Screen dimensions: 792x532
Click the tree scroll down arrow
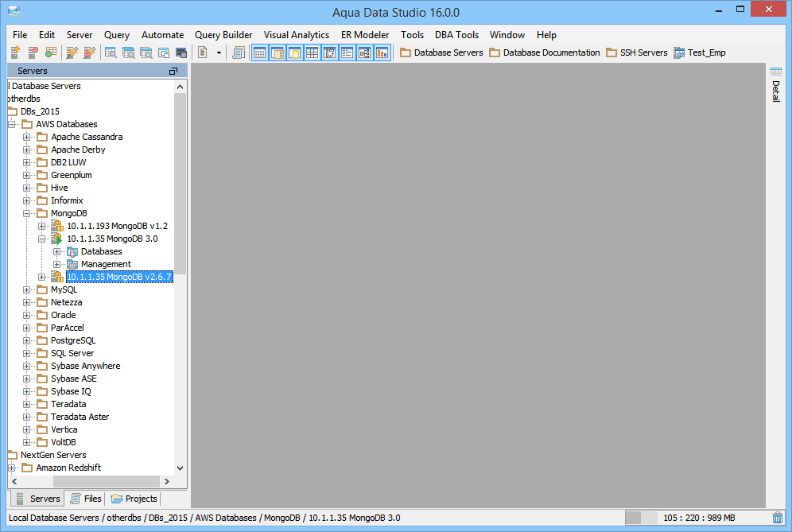point(181,468)
